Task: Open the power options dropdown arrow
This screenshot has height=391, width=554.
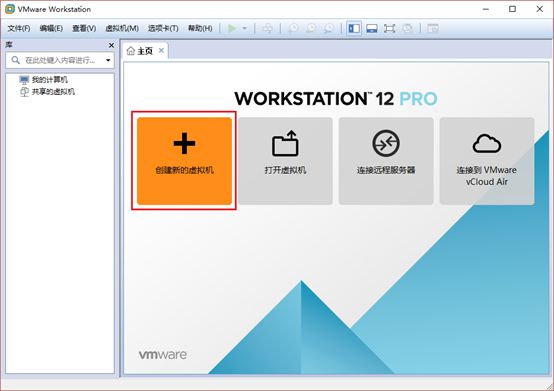Action: [x=244, y=28]
